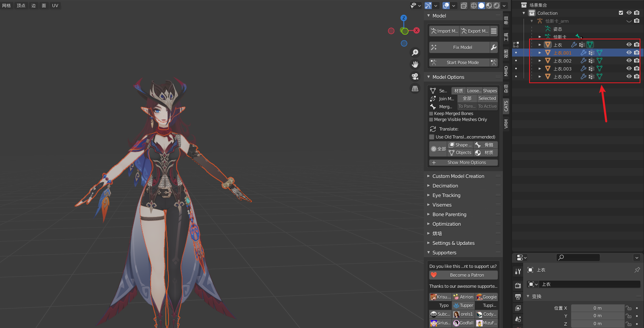
Task: Expand Custom Model Creation panel
Action: click(458, 176)
